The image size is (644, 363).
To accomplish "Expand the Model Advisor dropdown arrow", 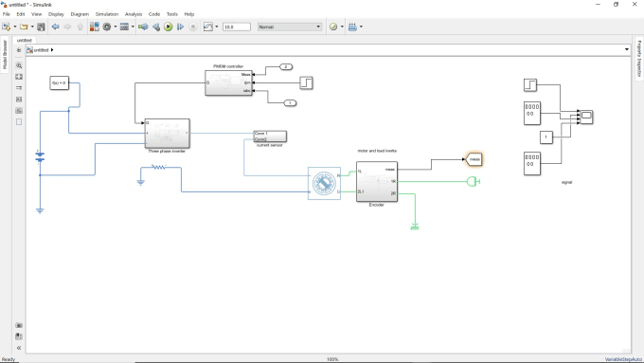I will coord(342,27).
